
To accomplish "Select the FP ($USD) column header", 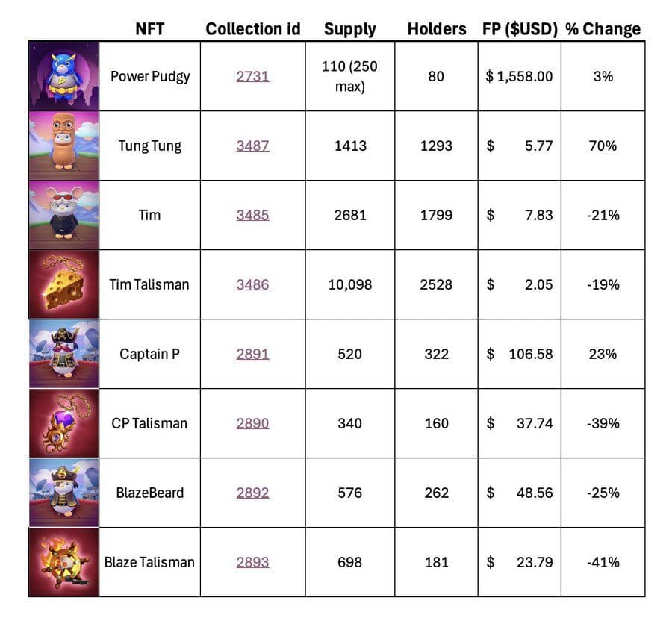I will pos(519,29).
